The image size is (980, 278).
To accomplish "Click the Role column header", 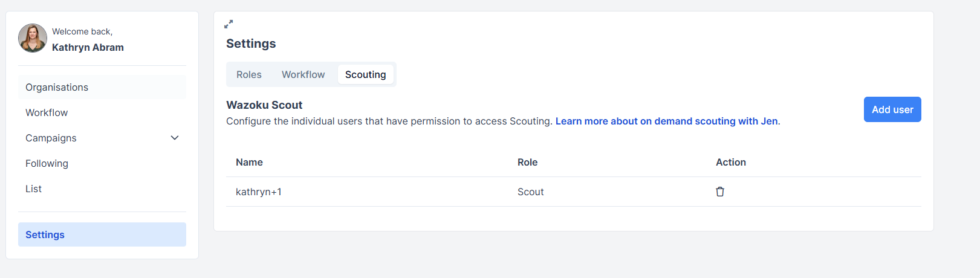I will (x=527, y=162).
